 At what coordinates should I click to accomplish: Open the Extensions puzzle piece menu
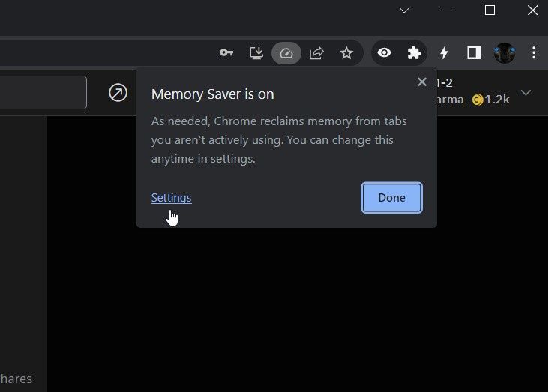click(414, 53)
